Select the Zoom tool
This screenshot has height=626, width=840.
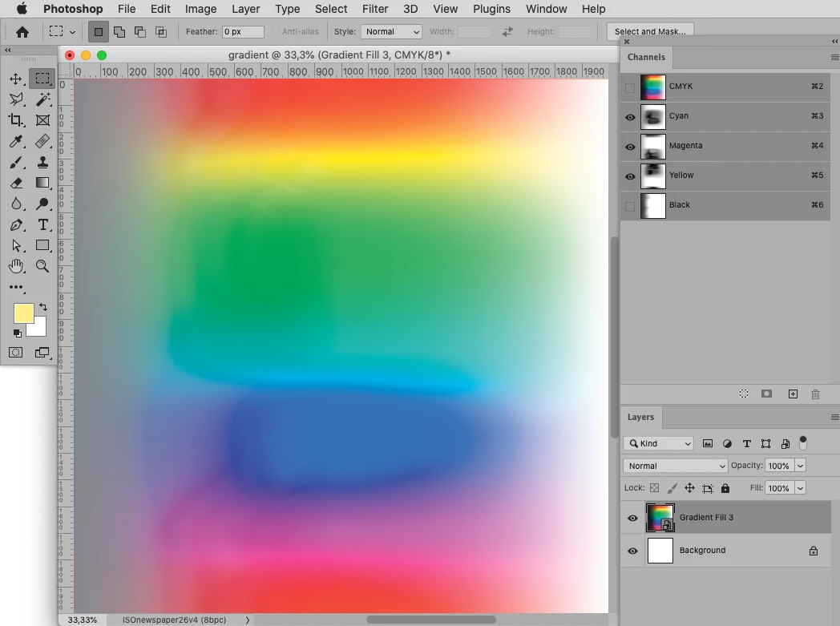[42, 266]
